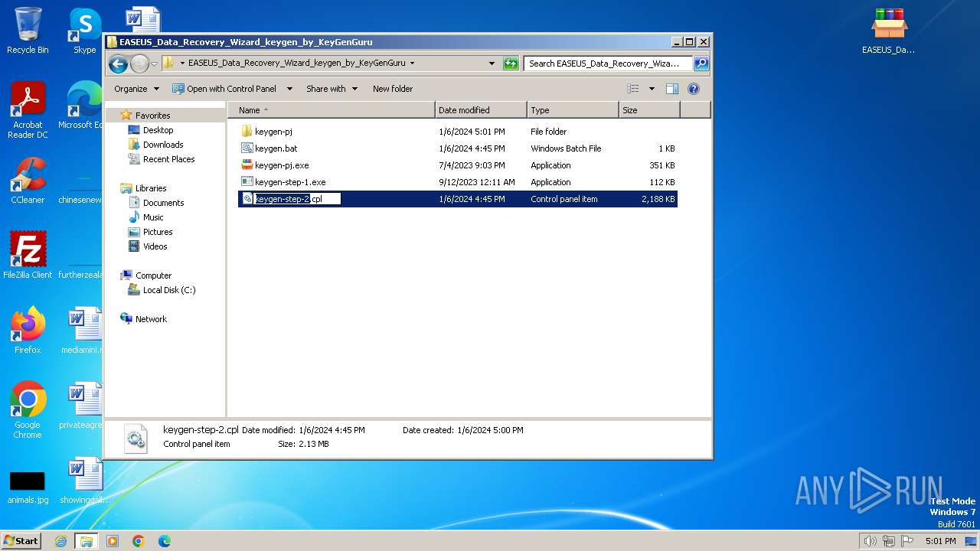Select Favorites in navigation pane
Viewport: 980px width, 551px height.
[x=152, y=116]
